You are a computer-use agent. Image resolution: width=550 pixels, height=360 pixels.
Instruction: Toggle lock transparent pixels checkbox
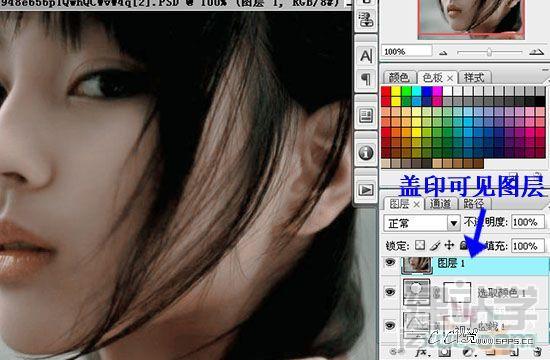(420, 245)
